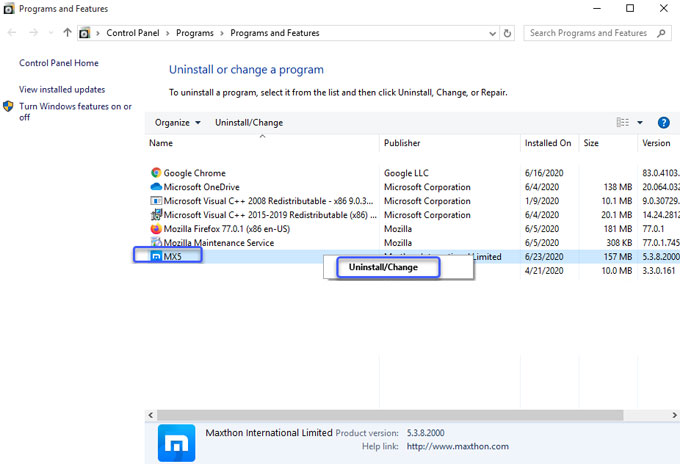Click the Programs and Features title bar icon
The width and height of the screenshot is (680, 464).
[9, 9]
